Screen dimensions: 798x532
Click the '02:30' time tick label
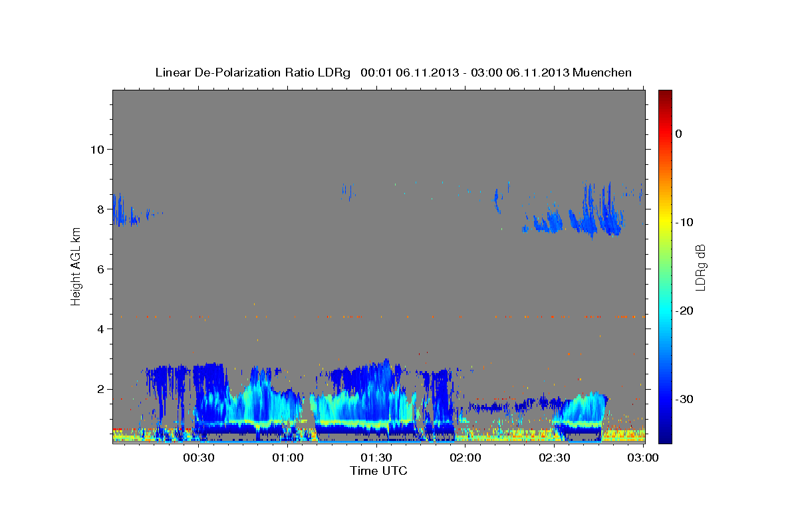click(555, 458)
